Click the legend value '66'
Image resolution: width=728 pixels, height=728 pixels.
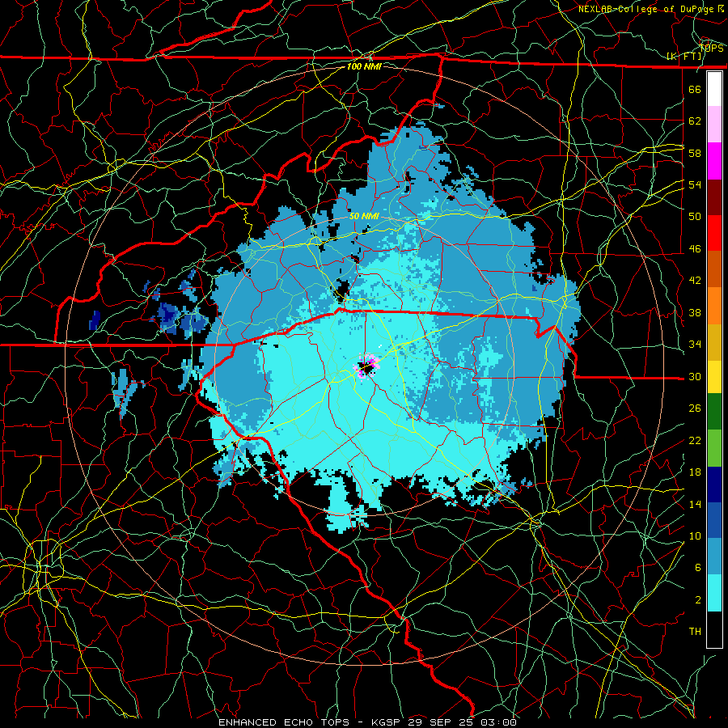[695, 89]
